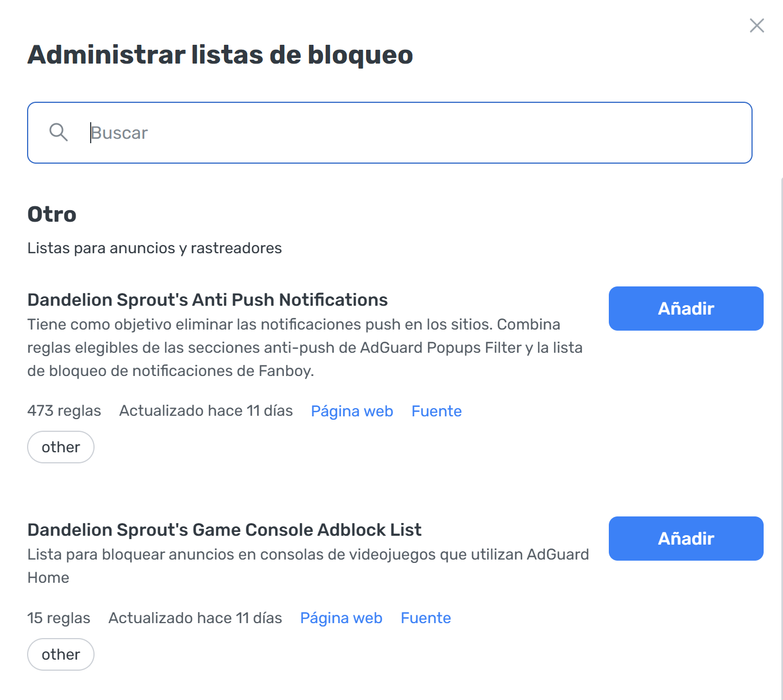Close the blocklist management dialog
Screen dimensions: 783x700
(x=756, y=25)
